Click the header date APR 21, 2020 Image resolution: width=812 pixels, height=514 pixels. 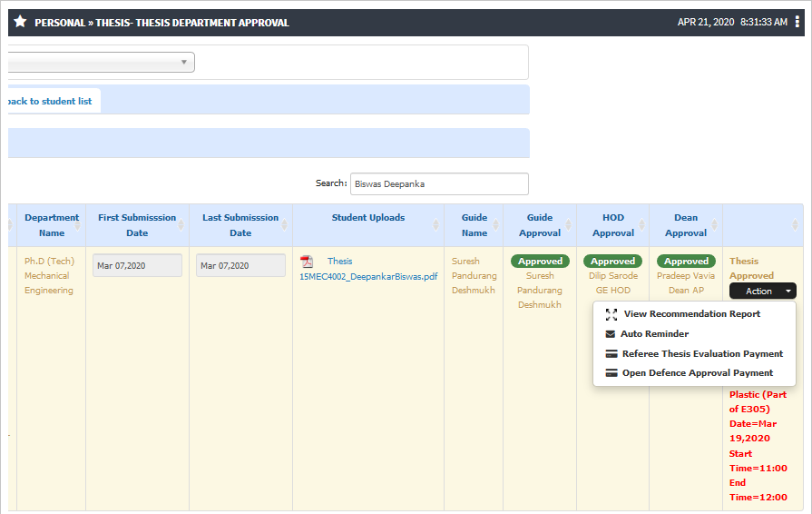tap(706, 22)
